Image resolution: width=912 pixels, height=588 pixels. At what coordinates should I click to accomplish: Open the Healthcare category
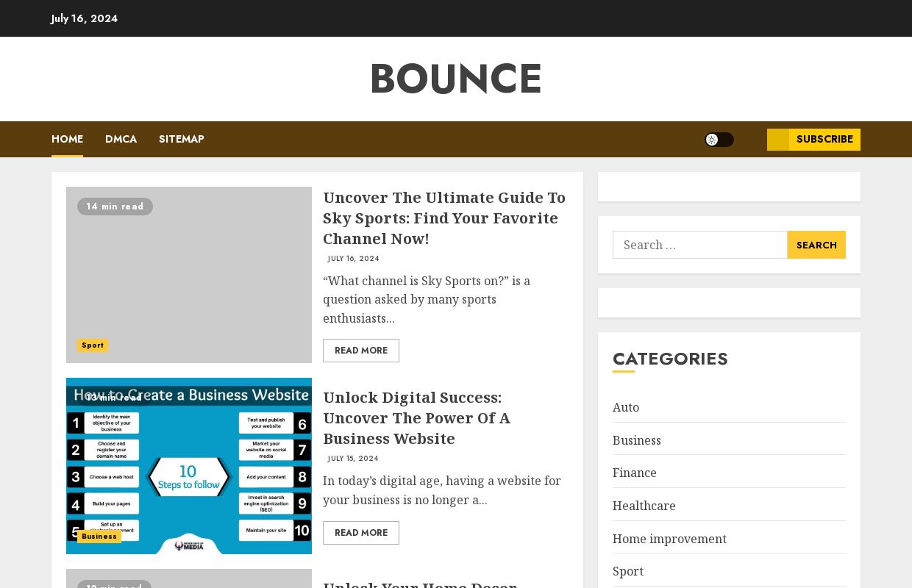[x=644, y=506]
